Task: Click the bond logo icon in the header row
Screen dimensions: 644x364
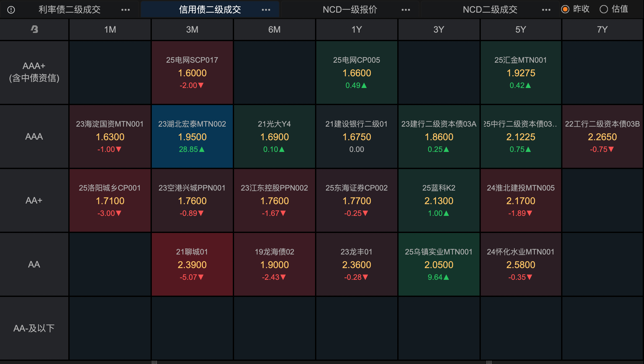Action: [x=34, y=29]
